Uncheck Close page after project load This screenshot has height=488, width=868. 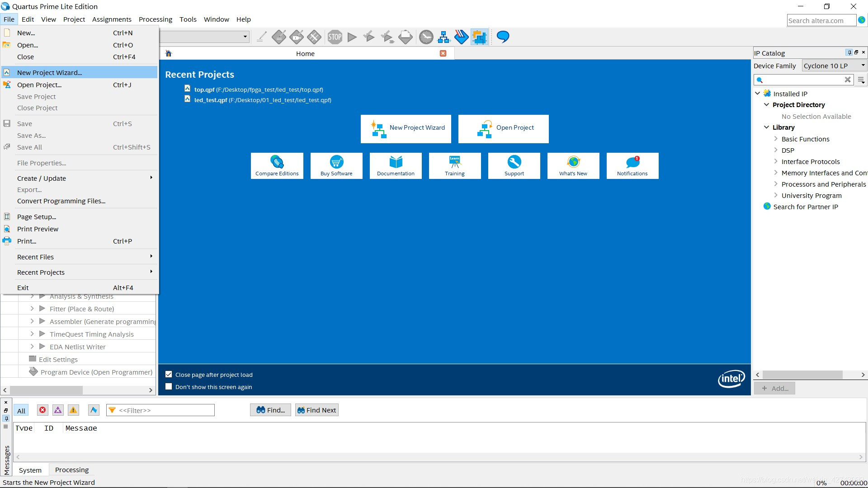coord(169,375)
